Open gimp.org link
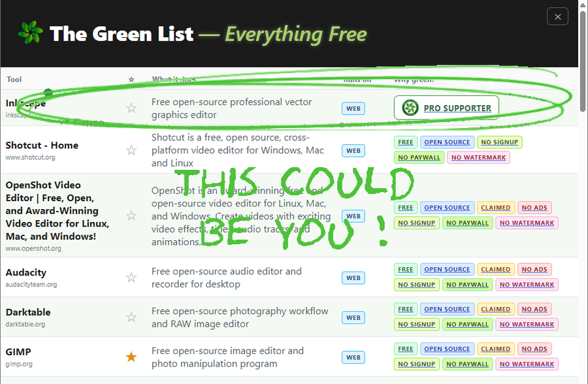The height and width of the screenshot is (384, 588). 19,364
